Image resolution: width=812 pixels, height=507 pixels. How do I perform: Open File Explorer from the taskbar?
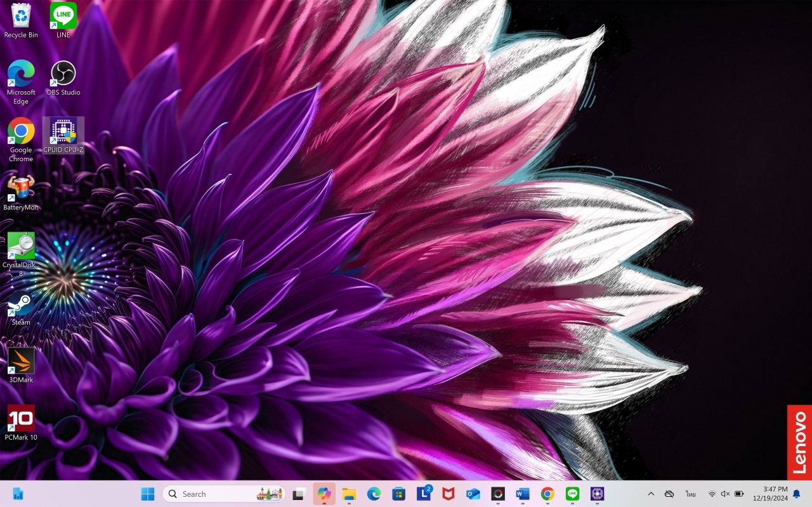pos(349,494)
